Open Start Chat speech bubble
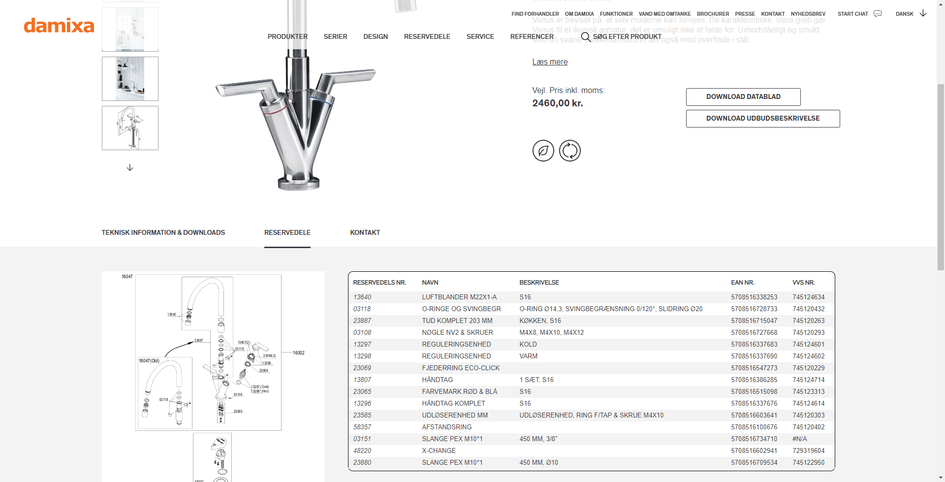 (877, 14)
